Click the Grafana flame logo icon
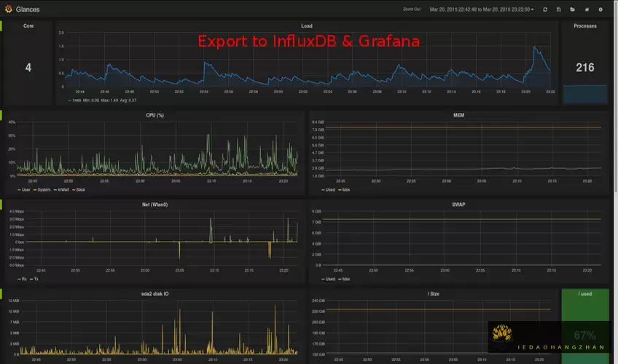618x364 pixels. coord(8,9)
